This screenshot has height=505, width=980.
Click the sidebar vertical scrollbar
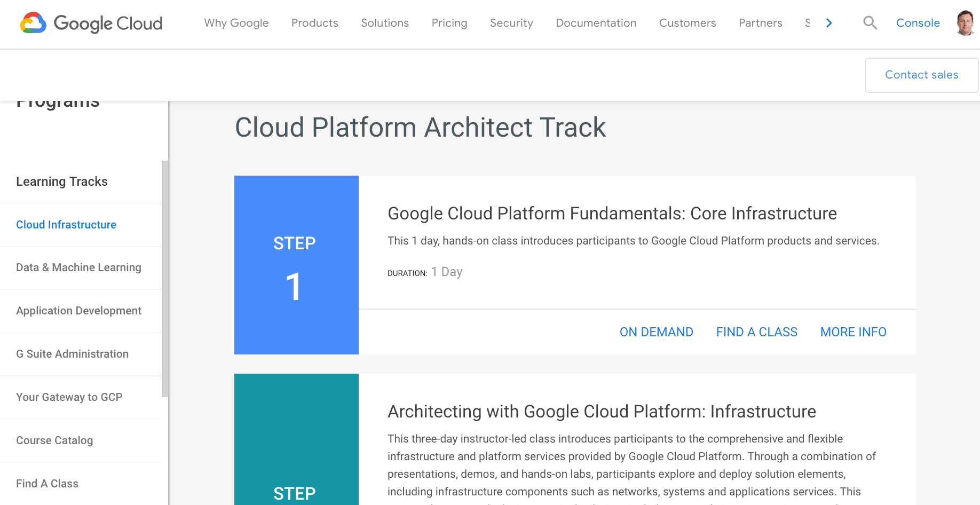165,279
